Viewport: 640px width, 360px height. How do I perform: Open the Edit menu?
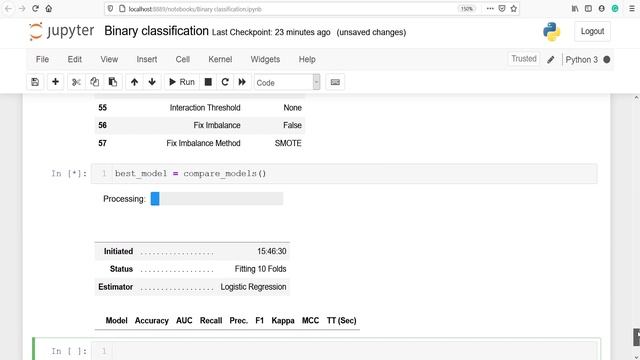(75, 60)
